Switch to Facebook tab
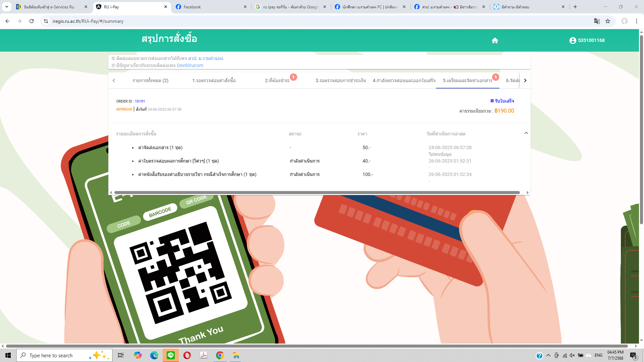Image resolution: width=644 pixels, height=362 pixels. (211, 7)
